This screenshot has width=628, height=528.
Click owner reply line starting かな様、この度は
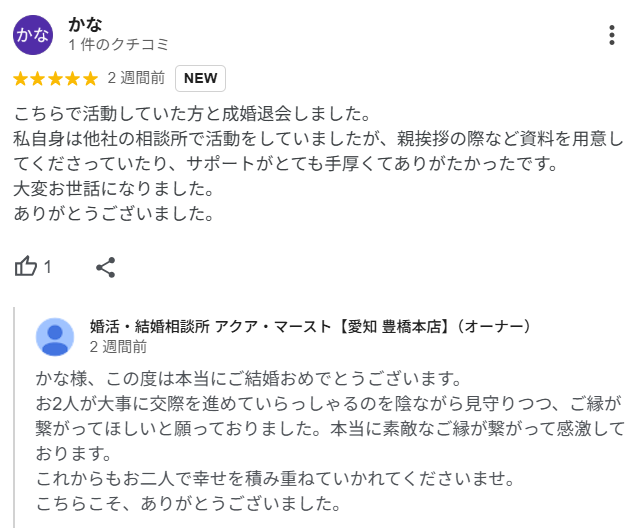tap(249, 379)
